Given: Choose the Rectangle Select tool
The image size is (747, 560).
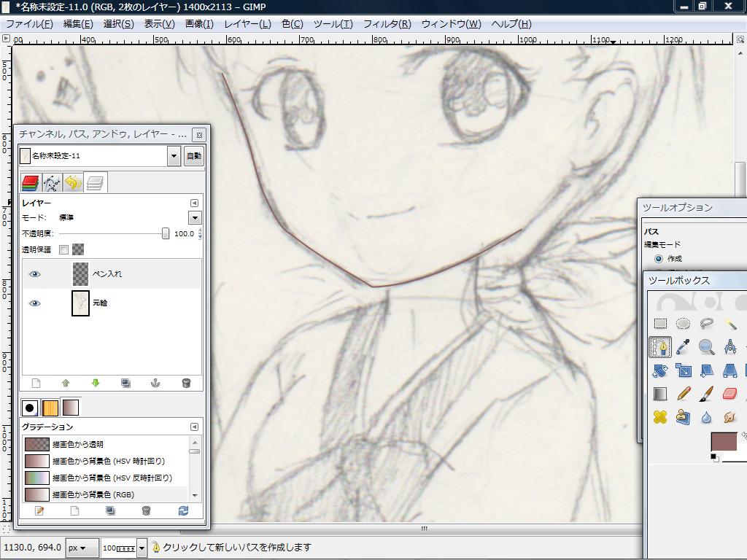Looking at the screenshot, I should (x=660, y=324).
